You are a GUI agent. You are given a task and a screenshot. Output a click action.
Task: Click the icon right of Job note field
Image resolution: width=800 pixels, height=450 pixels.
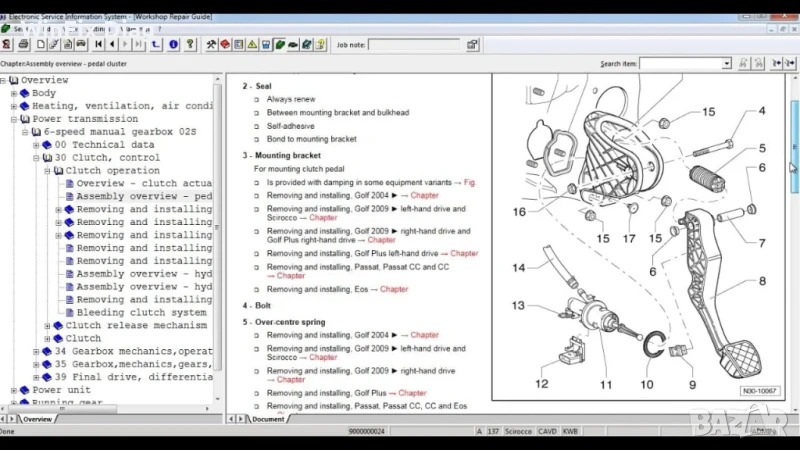473,45
